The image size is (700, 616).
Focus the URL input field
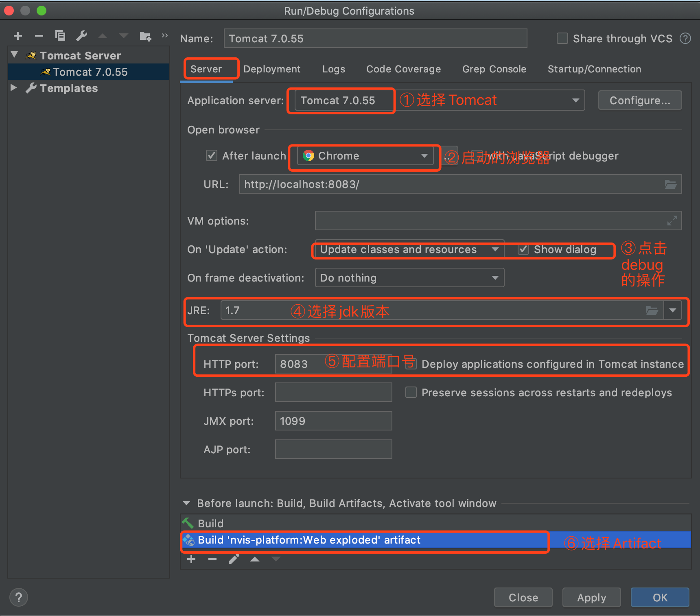click(x=460, y=184)
